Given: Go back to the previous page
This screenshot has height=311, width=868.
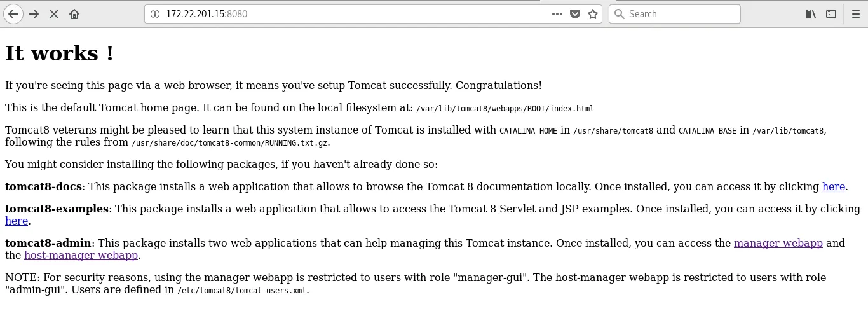Looking at the screenshot, I should coord(13,14).
